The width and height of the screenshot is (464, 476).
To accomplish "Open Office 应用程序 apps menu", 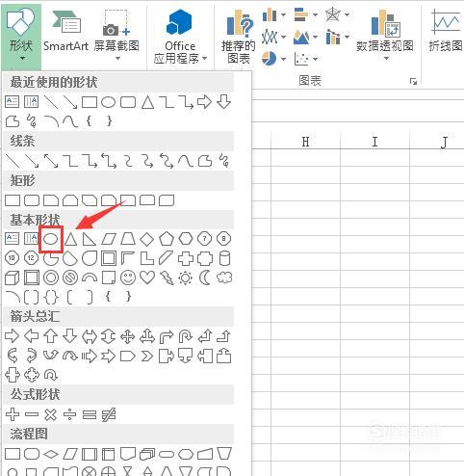I will click(180, 37).
